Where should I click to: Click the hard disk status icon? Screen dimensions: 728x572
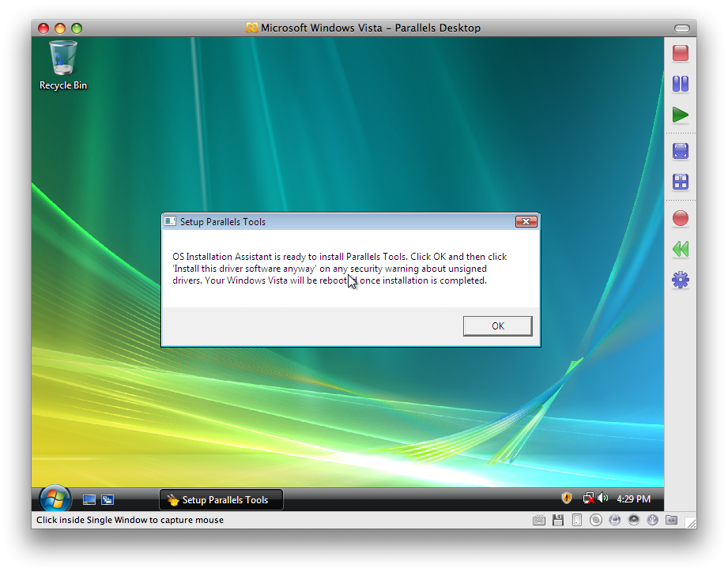pyautogui.click(x=577, y=521)
